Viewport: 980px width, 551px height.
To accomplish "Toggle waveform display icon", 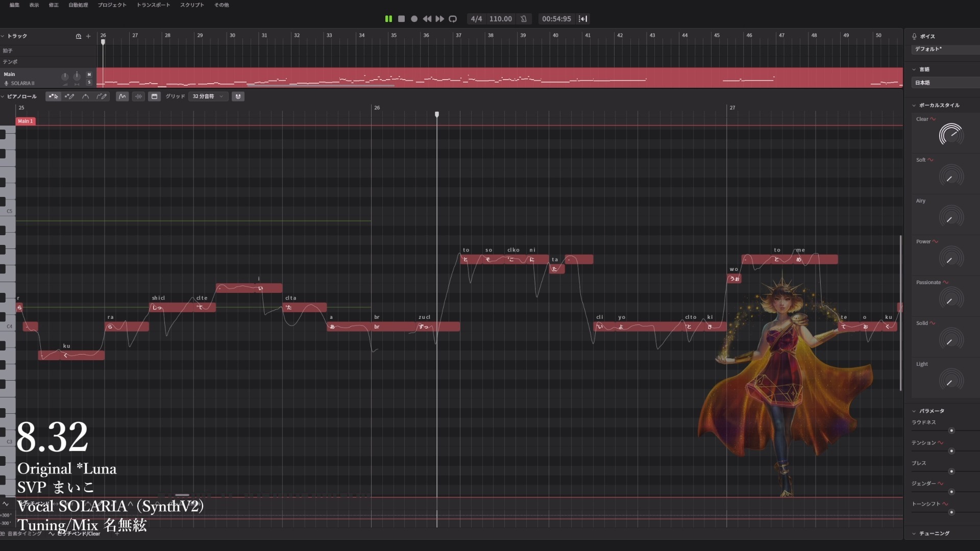I will point(138,96).
